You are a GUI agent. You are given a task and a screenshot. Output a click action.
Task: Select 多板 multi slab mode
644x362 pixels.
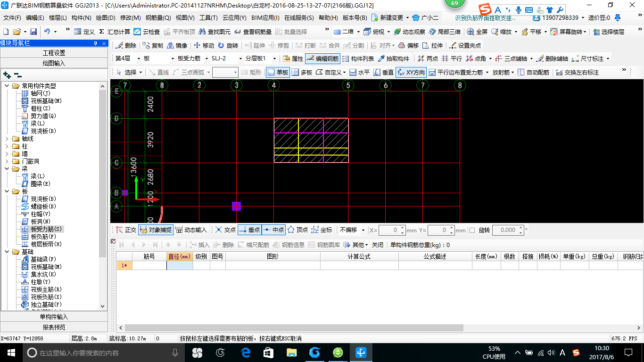pos(302,72)
